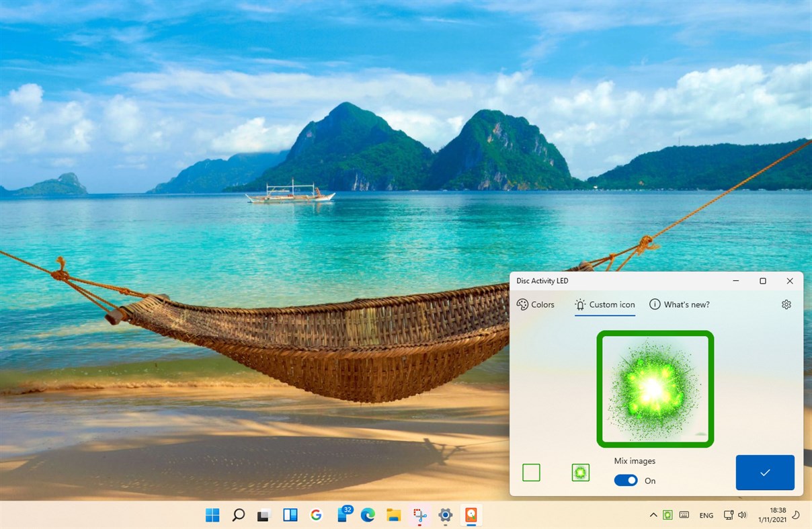Open the ENG language selector
Viewport: 812px width, 529px height.
click(706, 515)
